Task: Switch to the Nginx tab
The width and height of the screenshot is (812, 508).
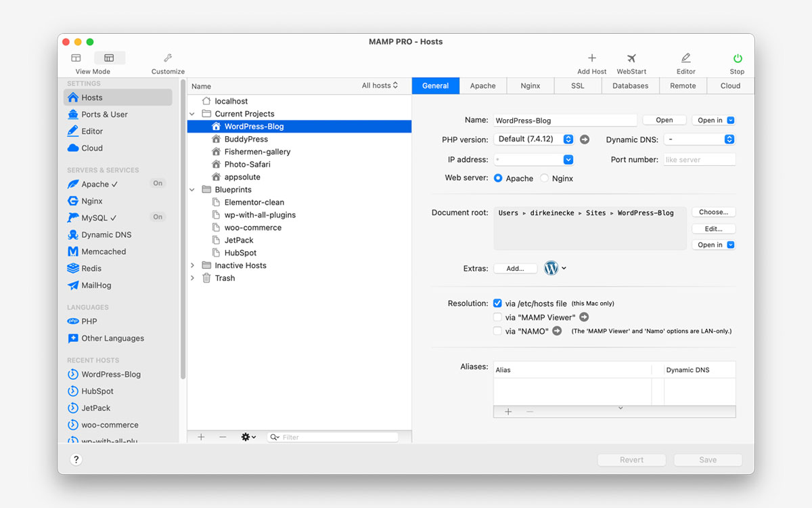Action: pyautogui.click(x=531, y=86)
